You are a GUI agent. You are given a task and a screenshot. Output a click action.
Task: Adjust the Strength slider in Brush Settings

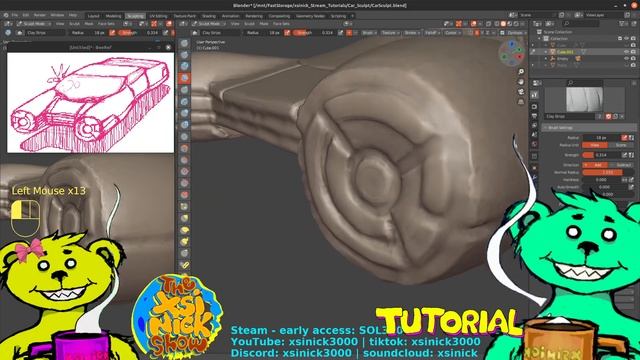[602, 155]
